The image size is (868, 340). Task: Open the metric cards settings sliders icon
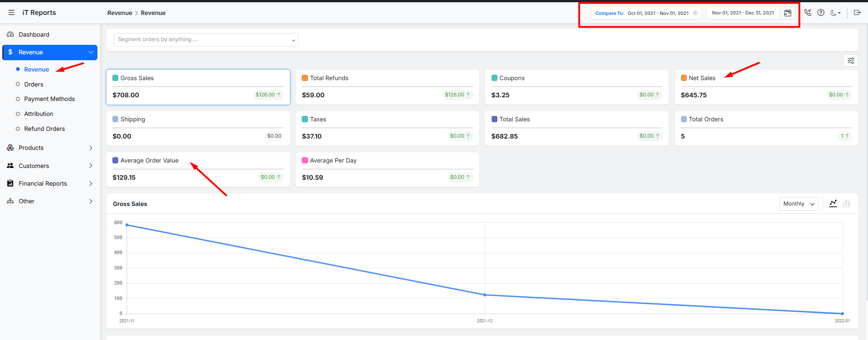pos(851,61)
